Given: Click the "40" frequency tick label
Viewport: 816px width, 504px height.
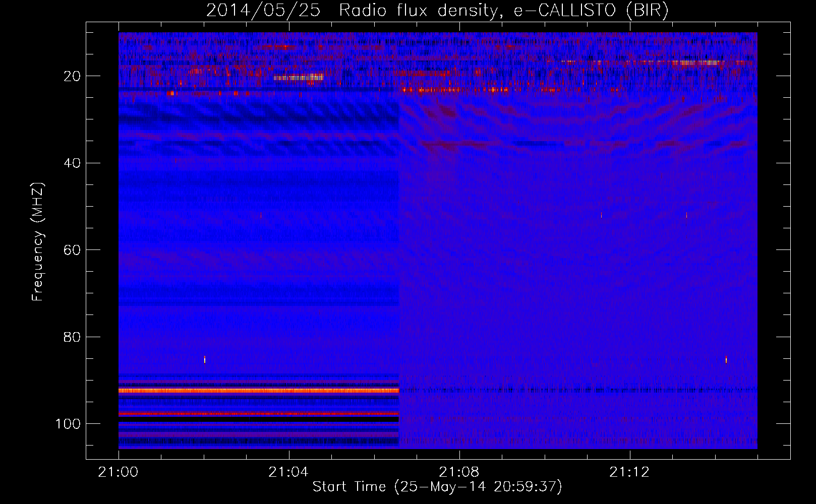Looking at the screenshot, I should click(73, 163).
